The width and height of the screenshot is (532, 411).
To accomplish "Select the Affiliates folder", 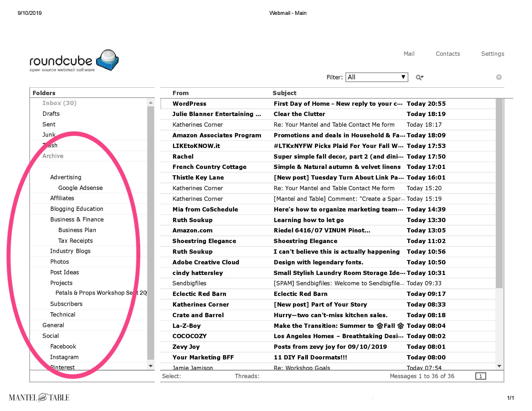I will [x=88, y=198].
